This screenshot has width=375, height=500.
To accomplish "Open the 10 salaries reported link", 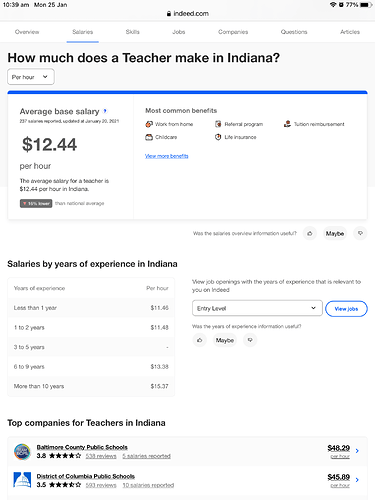I will 148,485.
